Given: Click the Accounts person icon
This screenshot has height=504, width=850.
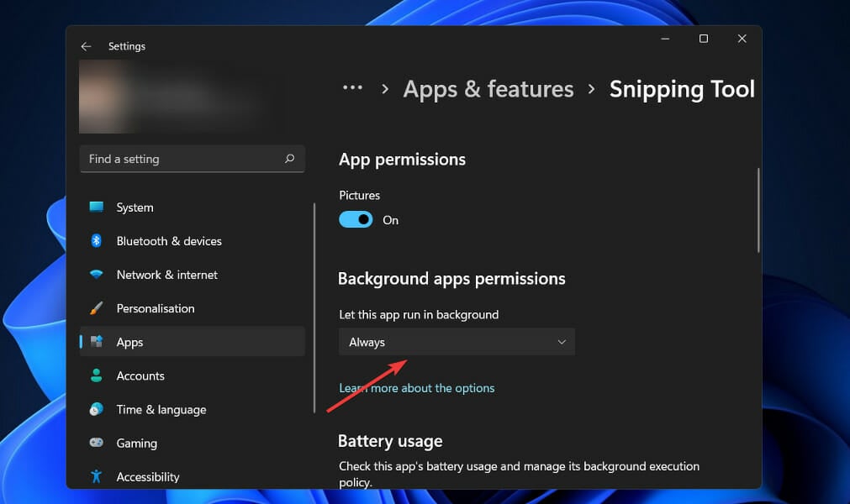Looking at the screenshot, I should tap(97, 375).
